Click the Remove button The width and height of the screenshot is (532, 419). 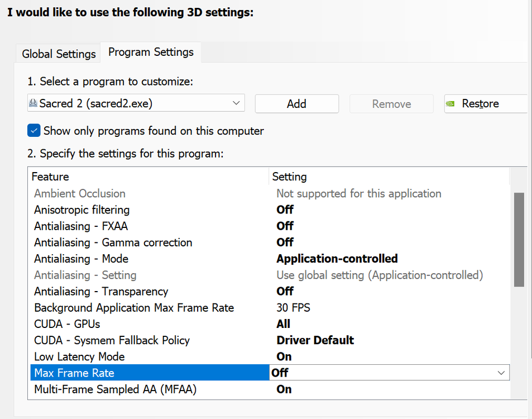click(391, 103)
